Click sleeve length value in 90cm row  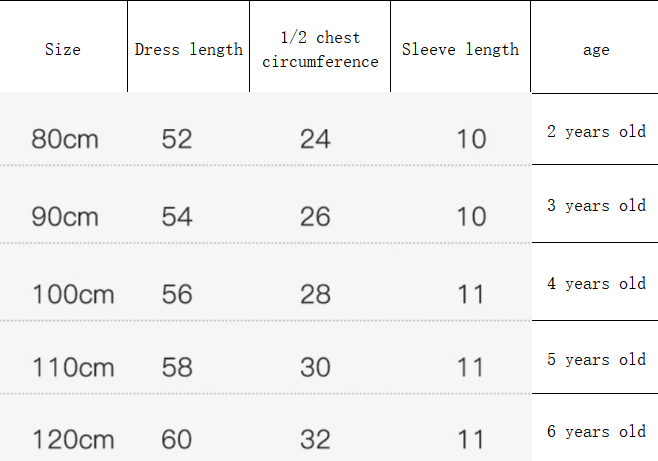point(471,216)
